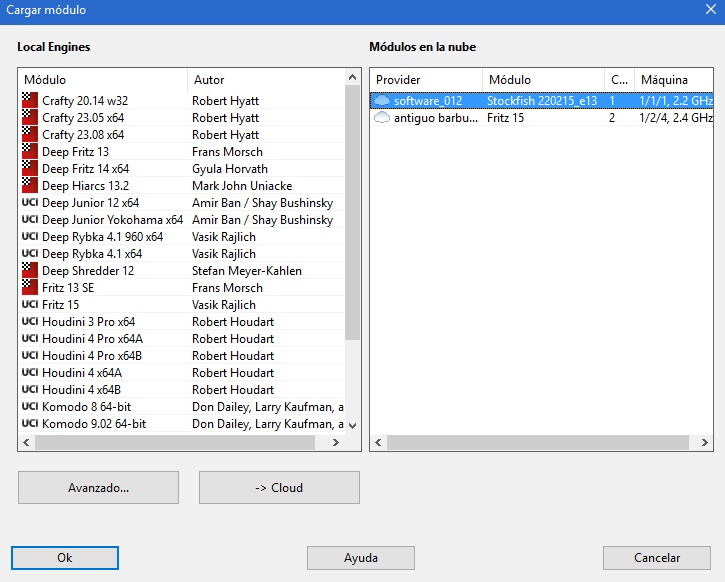725x582 pixels.
Task: Click UCI icon beside Houdini 4 Pro x64B
Action: point(30,355)
